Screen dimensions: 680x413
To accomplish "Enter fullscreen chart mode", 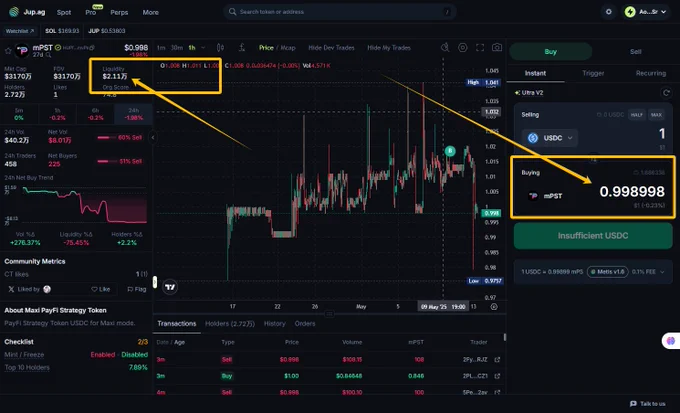I will [x=480, y=48].
